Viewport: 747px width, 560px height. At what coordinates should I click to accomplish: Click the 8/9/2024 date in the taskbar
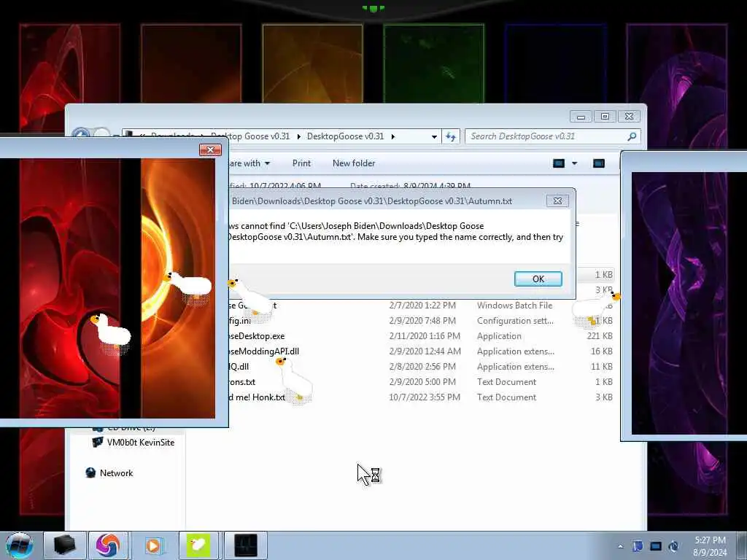point(710,553)
